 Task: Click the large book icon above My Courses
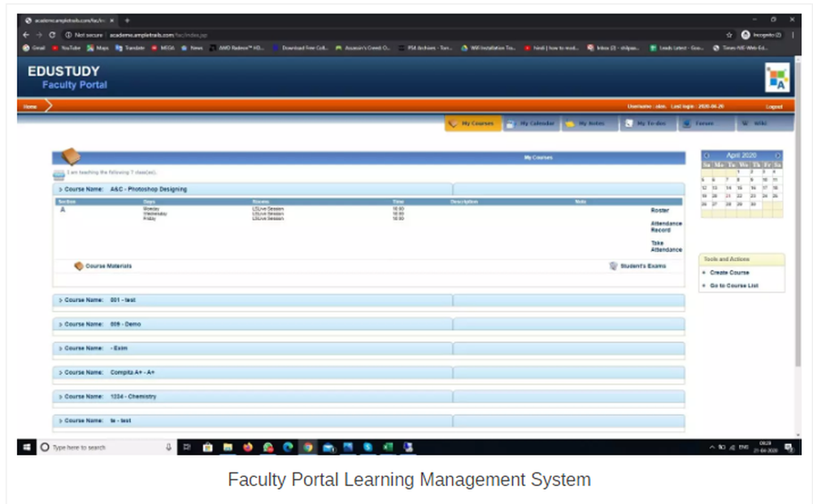point(71,156)
